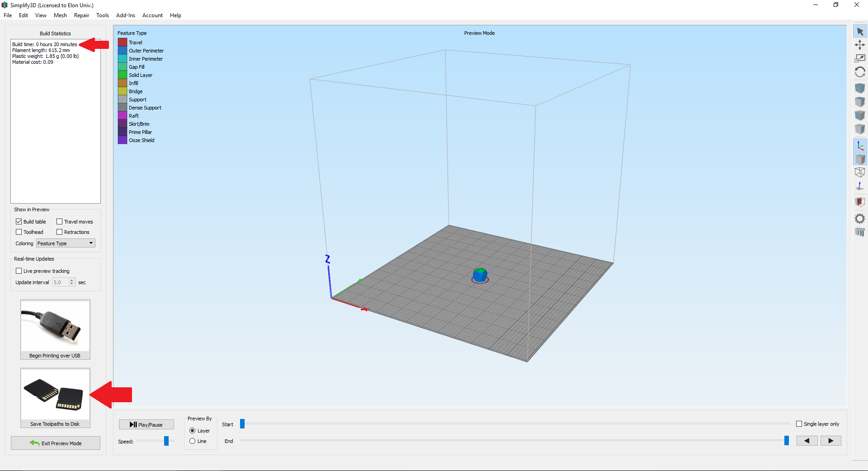
Task: Click the Start layer slider handle
Action: point(242,423)
